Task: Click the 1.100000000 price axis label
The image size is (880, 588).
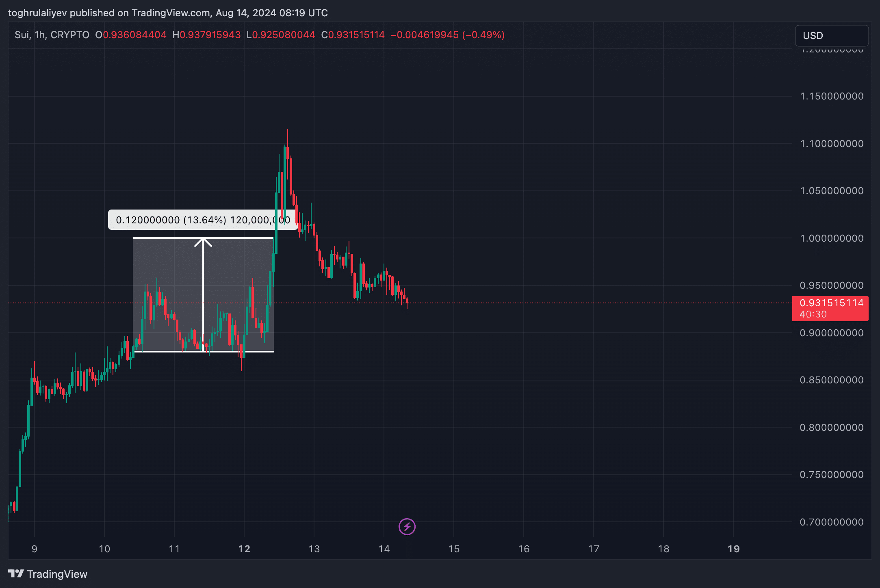Action: (832, 144)
